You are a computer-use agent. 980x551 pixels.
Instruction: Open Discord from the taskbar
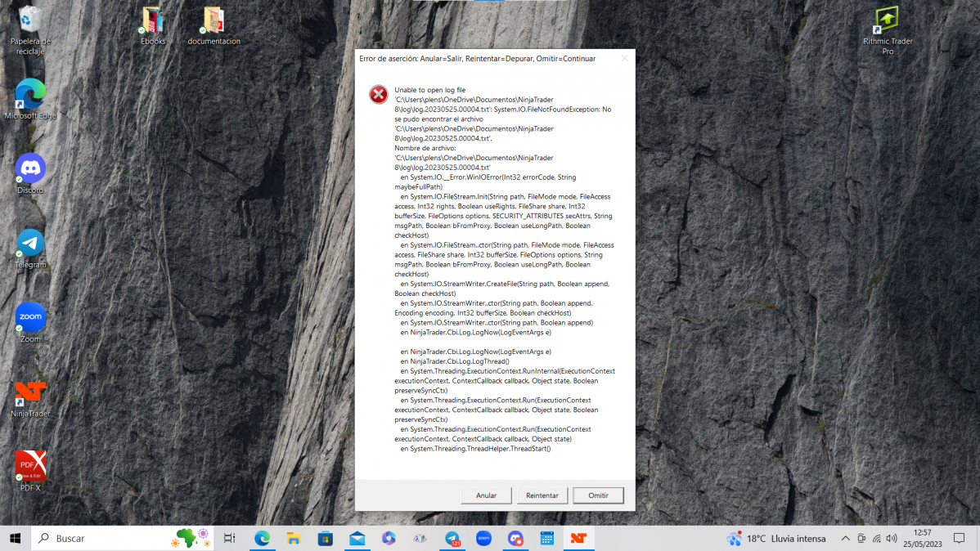click(515, 539)
